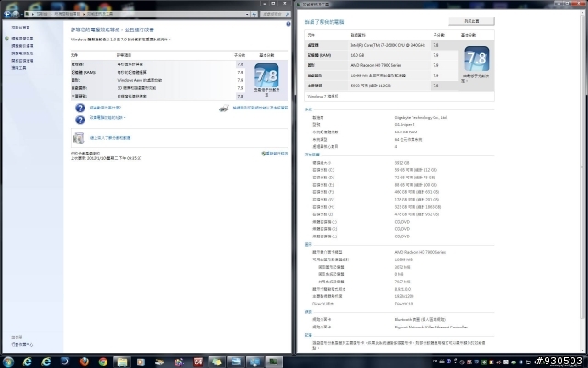Screen dimensions: 588x368
Task: Go back using the blue Back arrow
Action: click(x=7, y=15)
